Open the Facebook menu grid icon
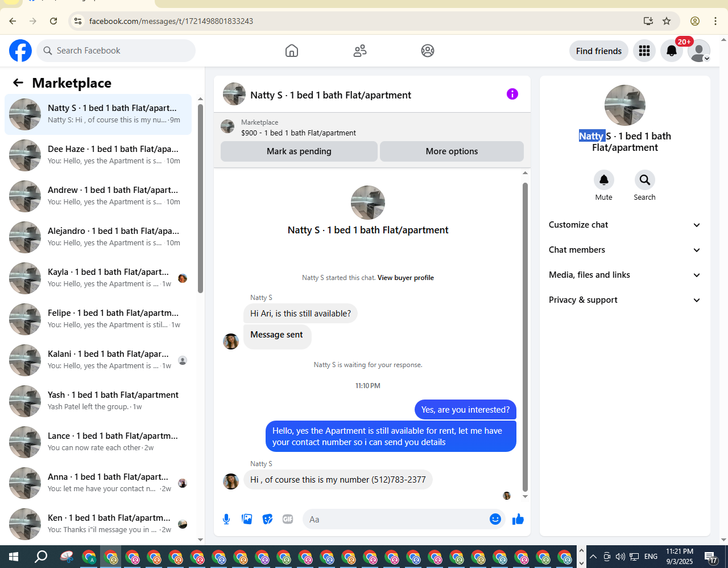This screenshot has height=568, width=728. (644, 51)
